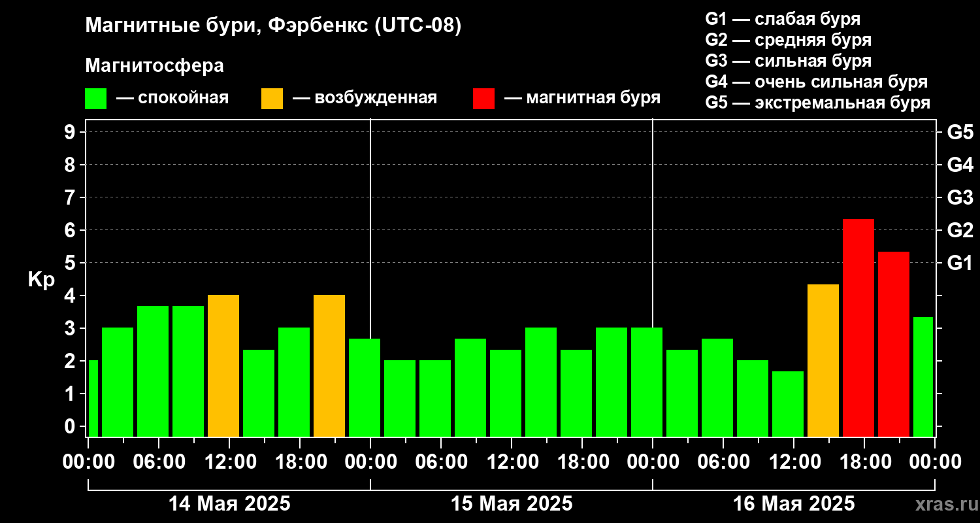The height and width of the screenshot is (523, 980).
Task: Click the '16 Мая 2025' date label
Action: (794, 504)
